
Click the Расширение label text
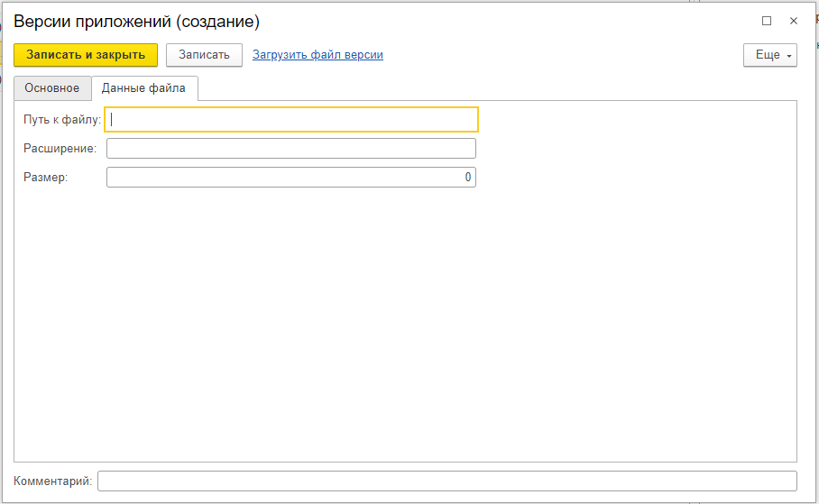pyautogui.click(x=60, y=149)
